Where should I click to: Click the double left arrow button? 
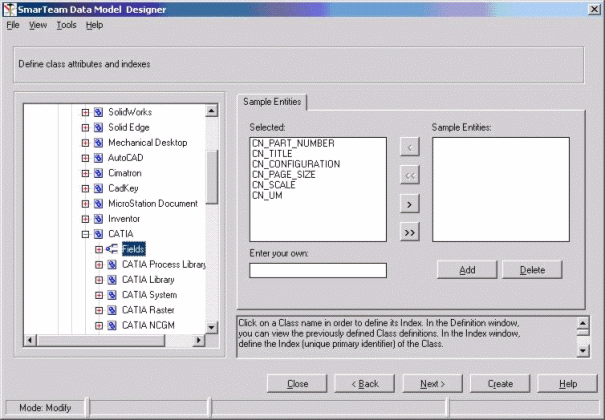[409, 175]
